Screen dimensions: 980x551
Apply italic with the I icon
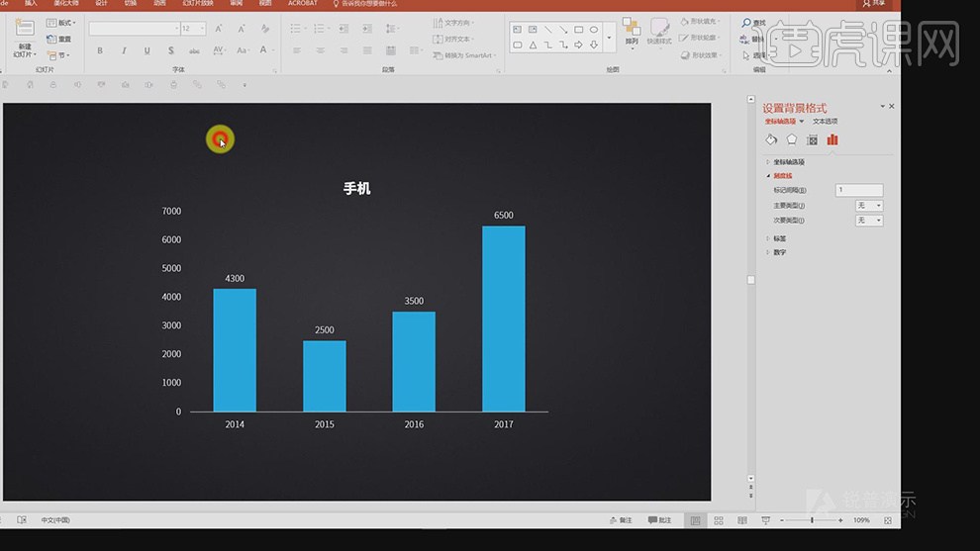point(124,50)
